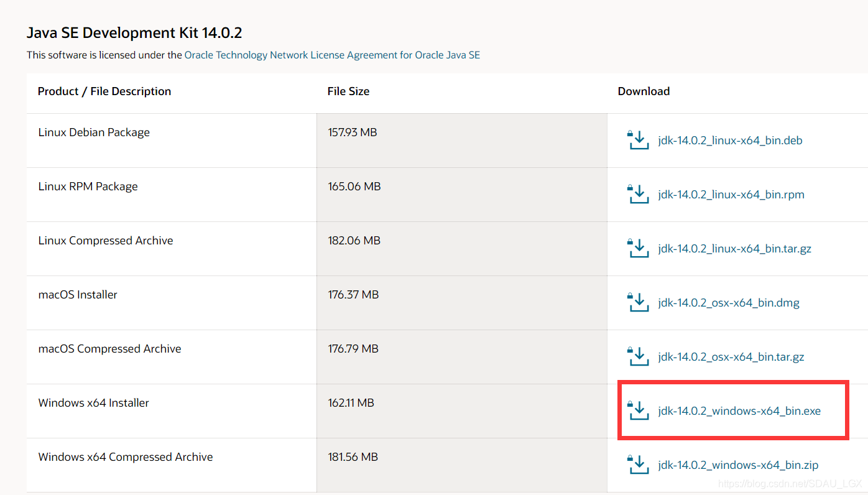Select Linux Debian Package row label
This screenshot has height=495, width=868.
pos(94,132)
